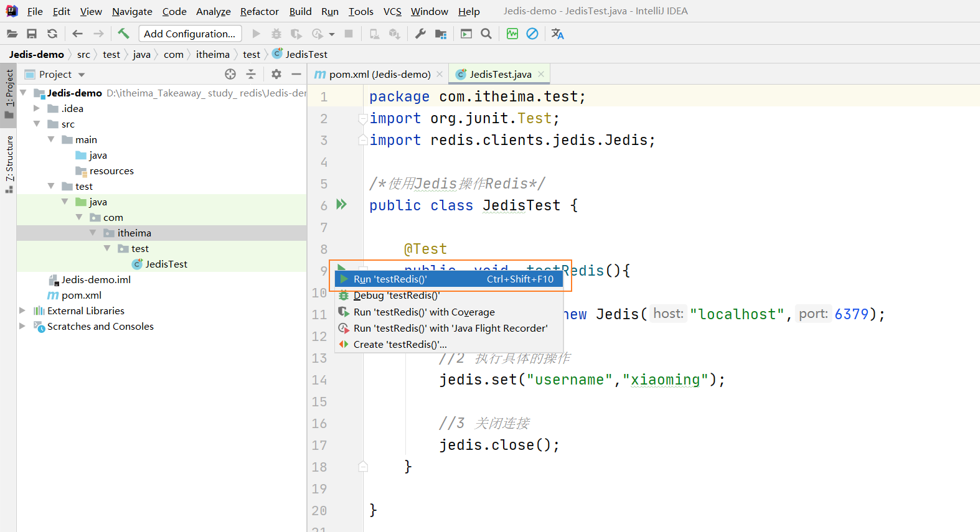This screenshot has width=980, height=532.
Task: Select JedisTest class in project tree
Action: pos(166,264)
